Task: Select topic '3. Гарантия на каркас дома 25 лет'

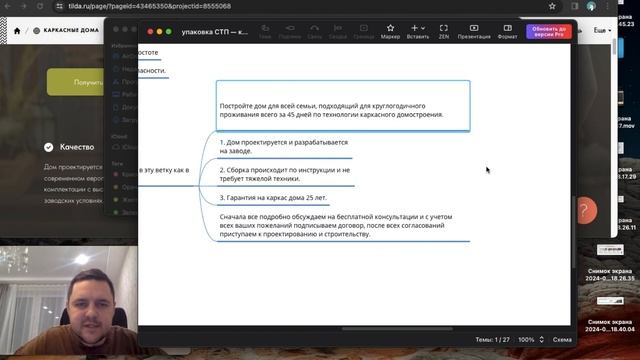Action: pos(273,198)
